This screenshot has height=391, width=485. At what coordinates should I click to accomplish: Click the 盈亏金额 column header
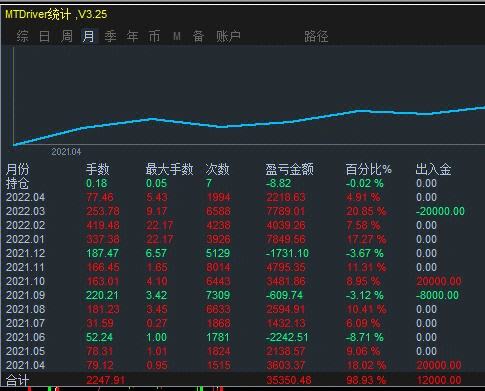[289, 169]
